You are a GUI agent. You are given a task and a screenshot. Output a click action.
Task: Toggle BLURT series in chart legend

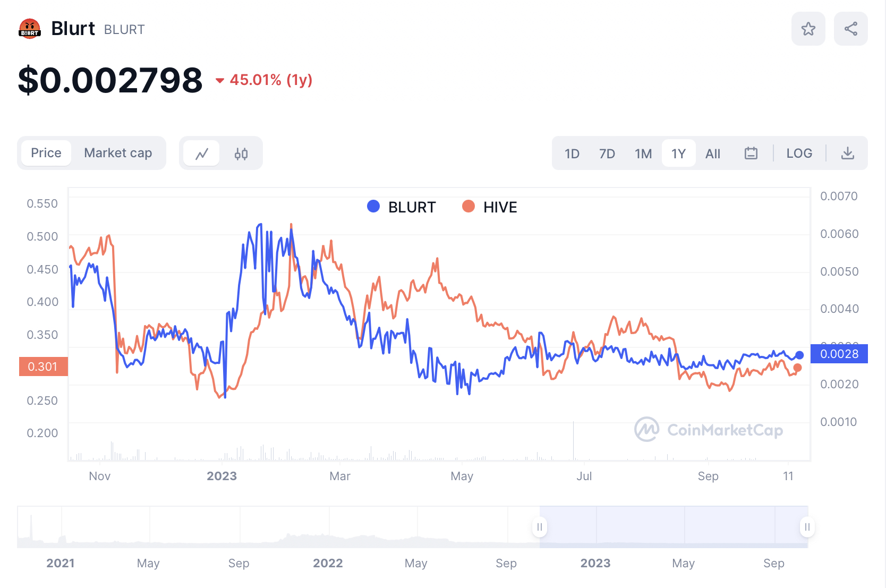tap(402, 207)
